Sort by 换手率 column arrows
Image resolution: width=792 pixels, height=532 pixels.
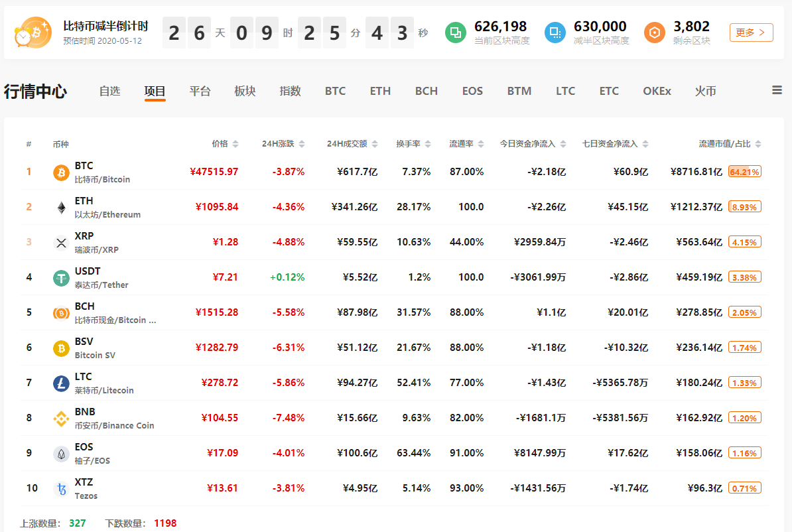[x=428, y=144]
